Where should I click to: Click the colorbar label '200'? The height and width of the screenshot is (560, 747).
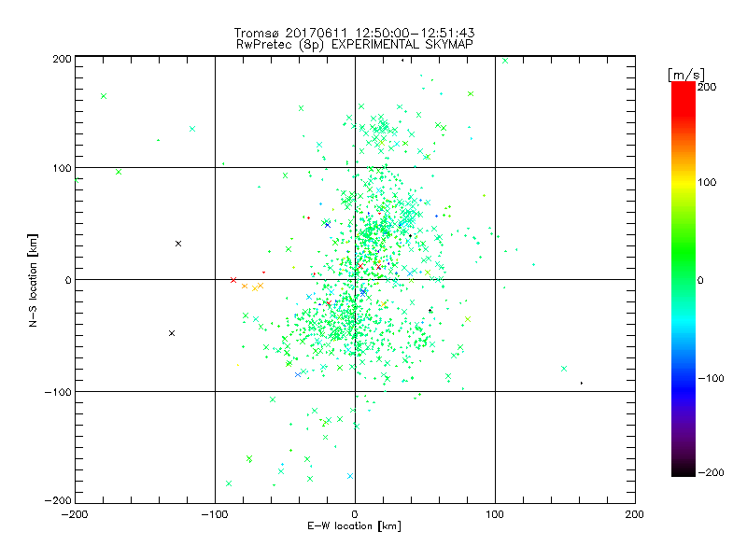(707, 87)
